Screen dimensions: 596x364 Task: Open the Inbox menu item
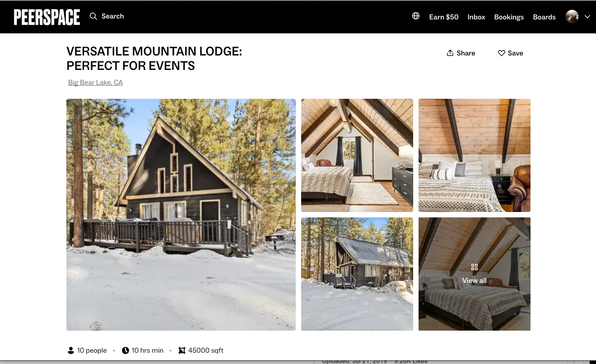pos(476,17)
